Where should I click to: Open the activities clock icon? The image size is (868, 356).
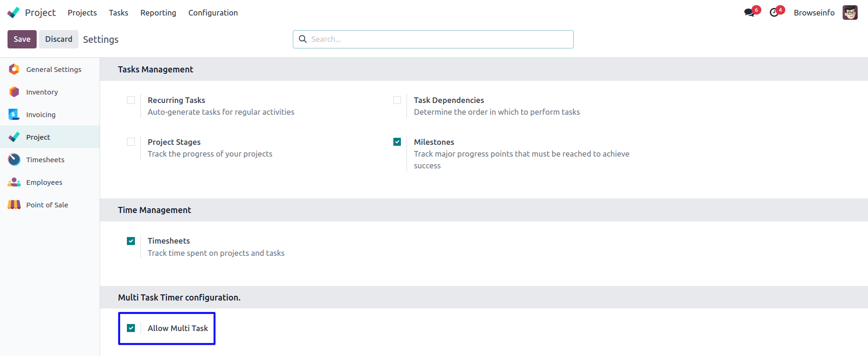pyautogui.click(x=774, y=13)
